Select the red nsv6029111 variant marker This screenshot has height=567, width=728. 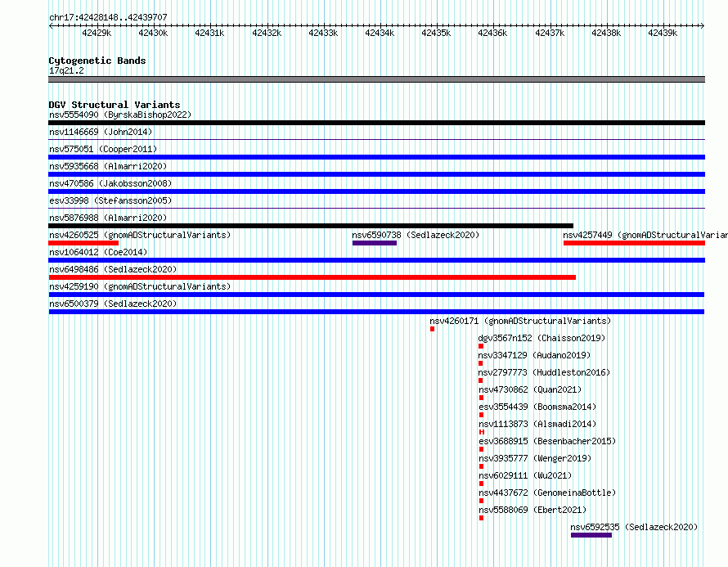(x=482, y=484)
